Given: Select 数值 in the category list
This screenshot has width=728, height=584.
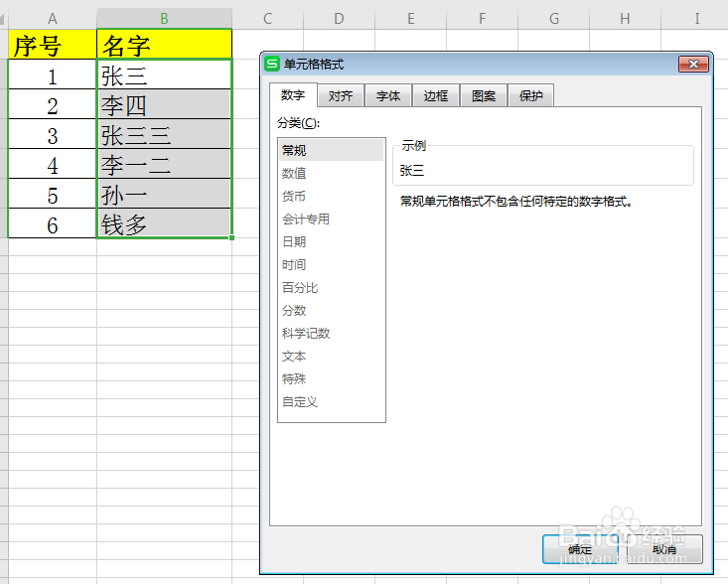Looking at the screenshot, I should (x=332, y=173).
